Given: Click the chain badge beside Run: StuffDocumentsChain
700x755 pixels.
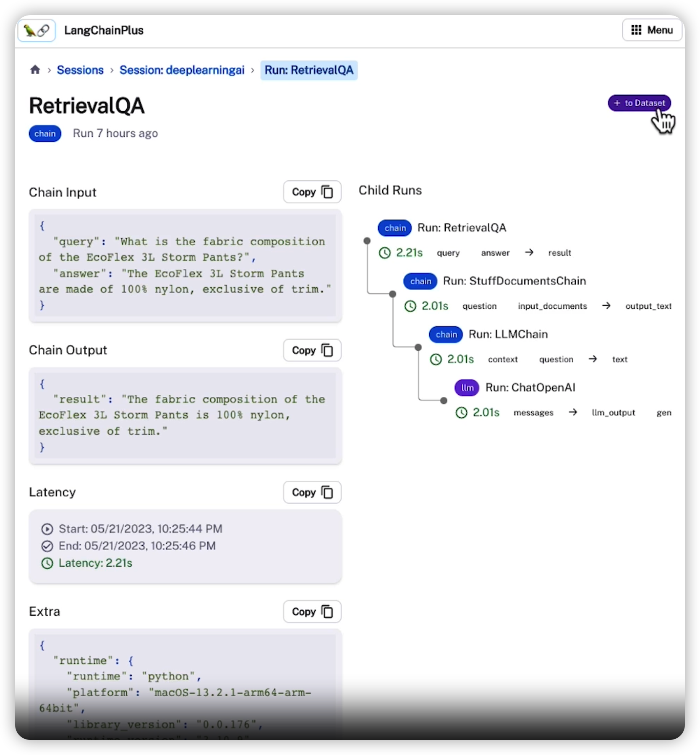Looking at the screenshot, I should click(421, 281).
